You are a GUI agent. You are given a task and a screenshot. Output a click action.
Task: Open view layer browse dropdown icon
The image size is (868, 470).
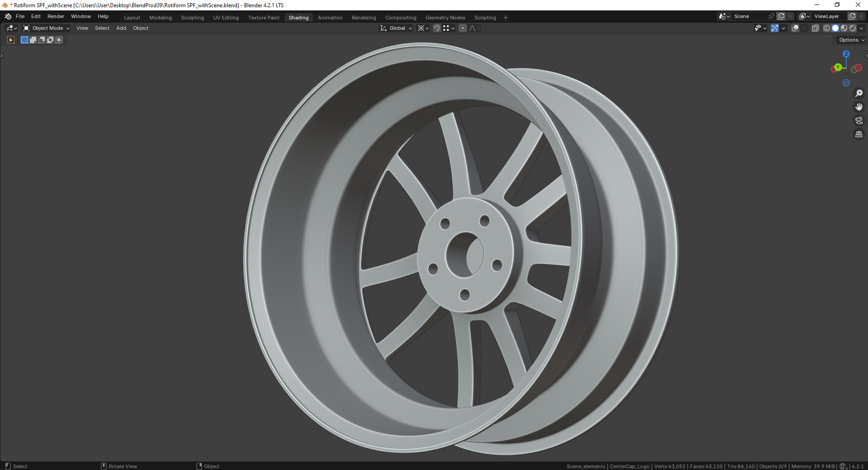(805, 16)
